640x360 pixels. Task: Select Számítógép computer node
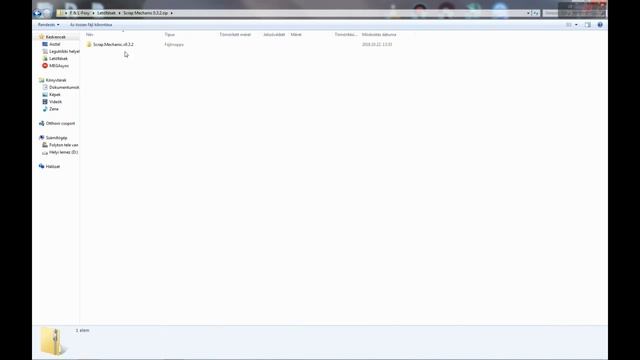56,138
